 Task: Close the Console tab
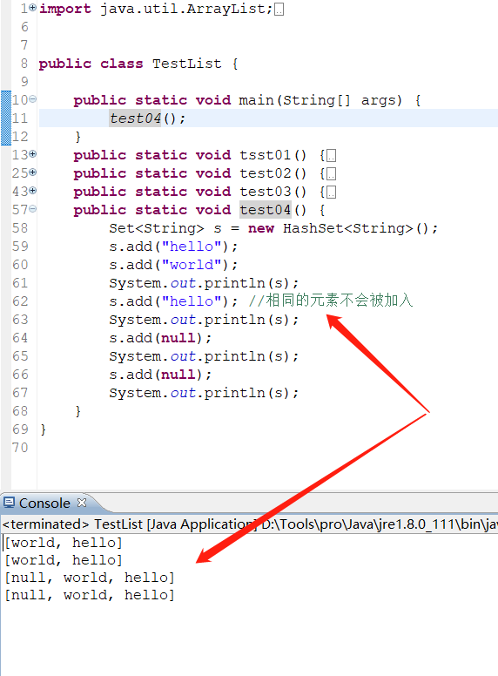point(81,503)
